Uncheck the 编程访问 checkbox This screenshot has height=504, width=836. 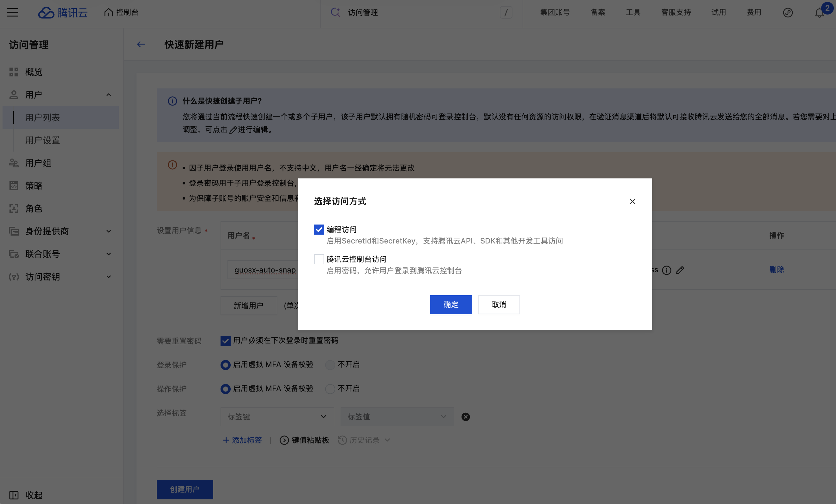coord(319,230)
